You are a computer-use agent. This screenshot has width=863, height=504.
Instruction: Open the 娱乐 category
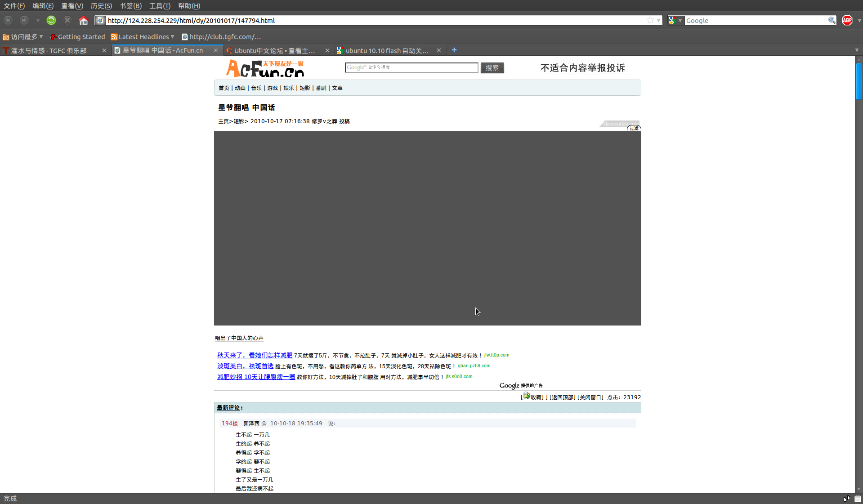click(289, 88)
